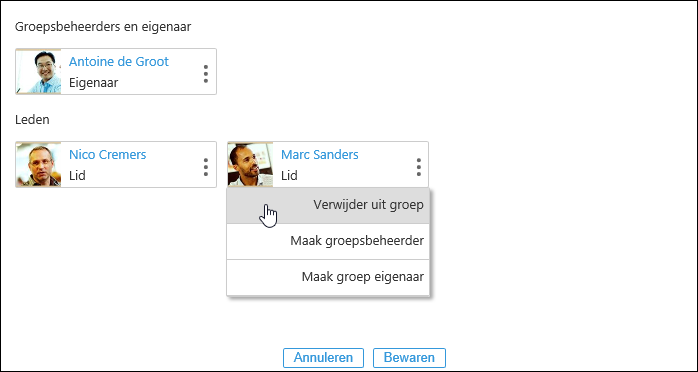The image size is (698, 372).
Task: Open the three-dot menu for Nico Cremers
Action: pos(205,167)
